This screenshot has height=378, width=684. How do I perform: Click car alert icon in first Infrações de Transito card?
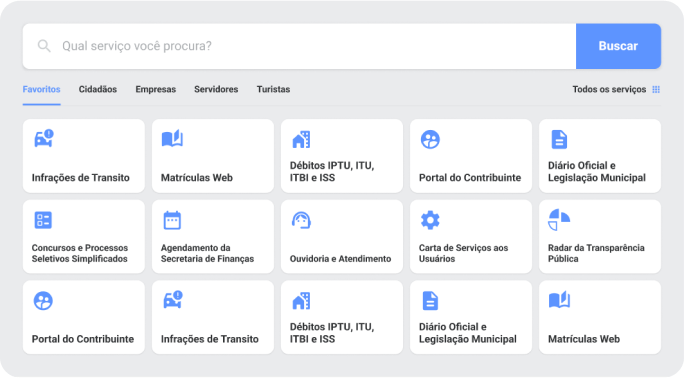pyautogui.click(x=44, y=139)
